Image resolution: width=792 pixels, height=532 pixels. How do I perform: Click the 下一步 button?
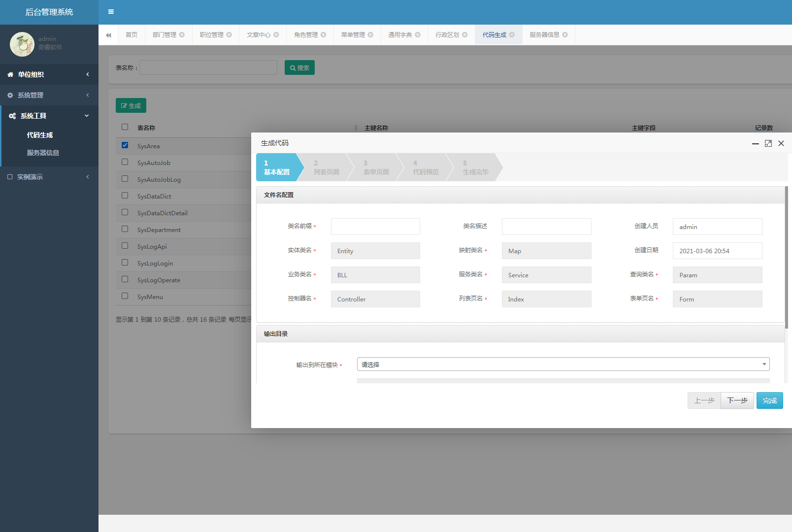click(737, 400)
